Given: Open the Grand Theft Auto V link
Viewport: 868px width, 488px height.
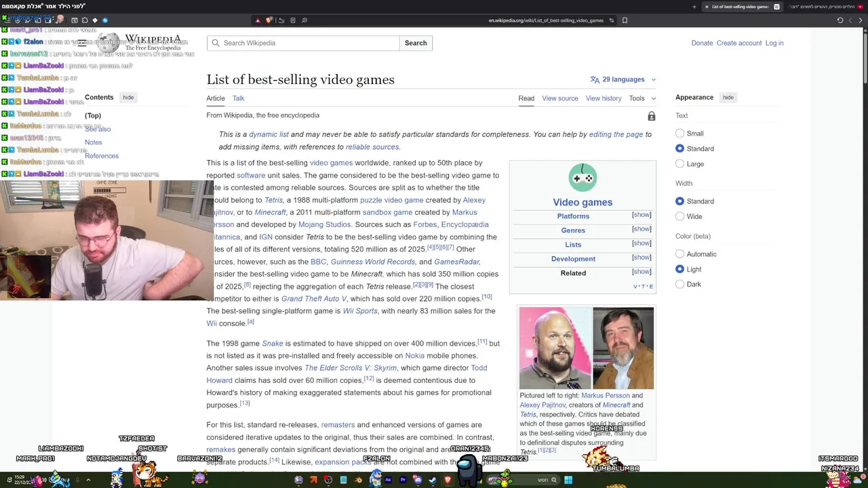Looking at the screenshot, I should click(x=314, y=299).
